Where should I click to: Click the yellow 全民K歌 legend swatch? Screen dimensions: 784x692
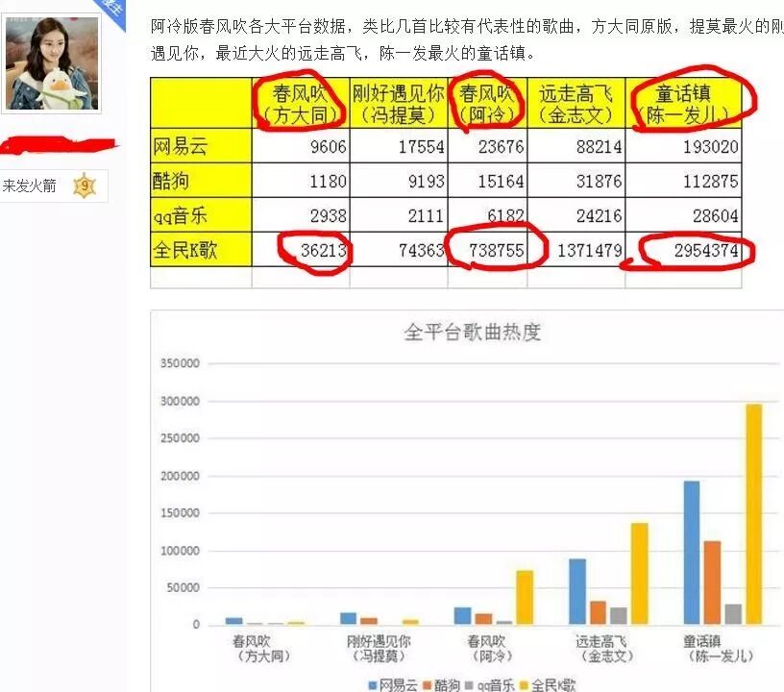[x=525, y=685]
